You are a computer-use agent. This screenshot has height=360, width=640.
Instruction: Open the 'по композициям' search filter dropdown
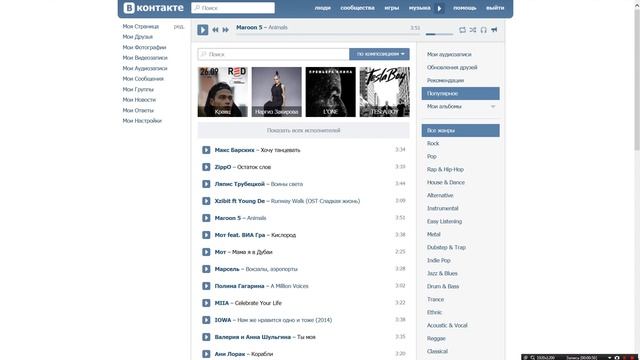379,54
